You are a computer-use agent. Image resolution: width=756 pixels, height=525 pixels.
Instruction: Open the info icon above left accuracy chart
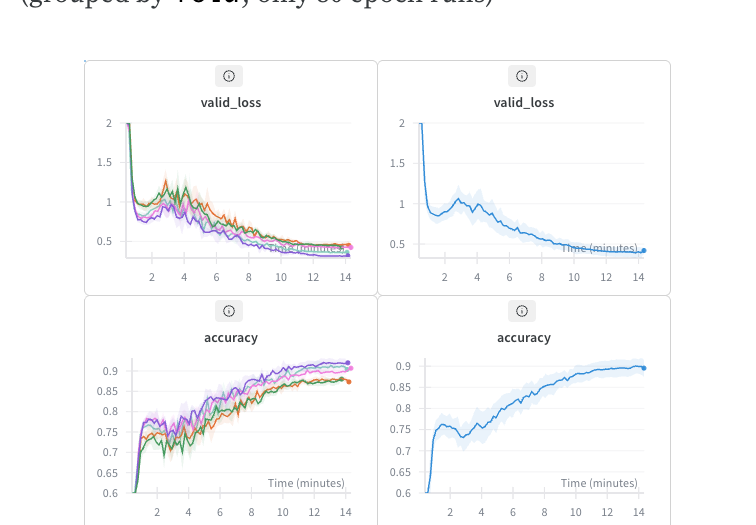coord(229,311)
